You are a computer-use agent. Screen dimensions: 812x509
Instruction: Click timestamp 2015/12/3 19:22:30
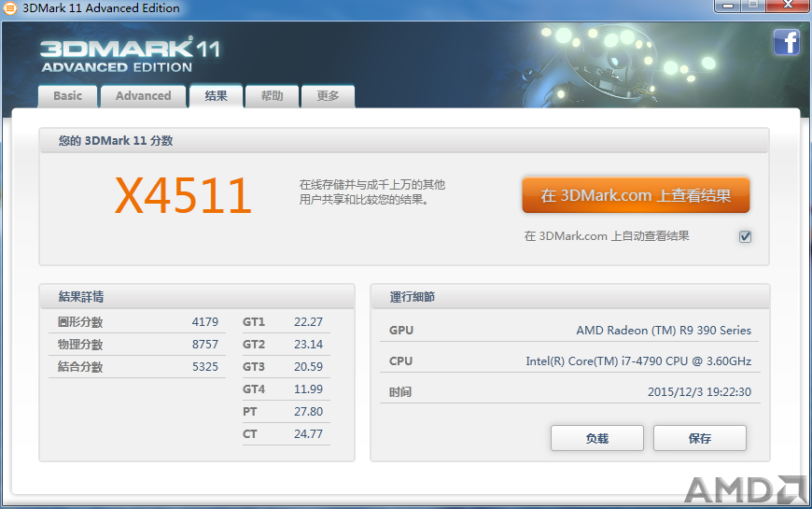(699, 392)
